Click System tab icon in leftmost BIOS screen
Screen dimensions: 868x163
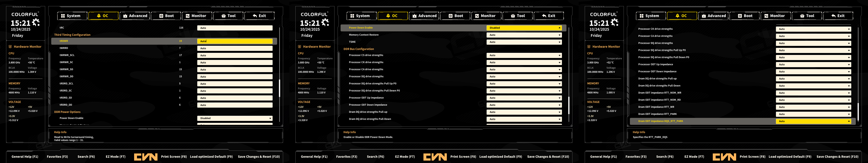click(63, 16)
